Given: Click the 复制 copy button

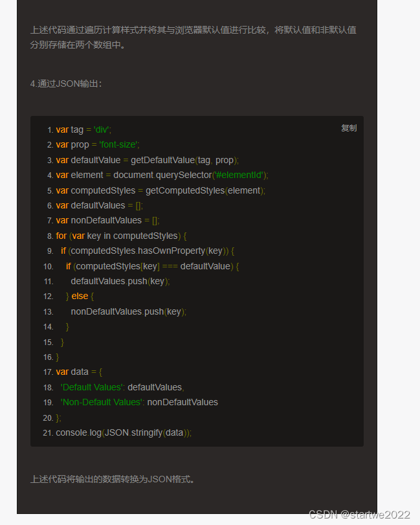Looking at the screenshot, I should coord(349,128).
